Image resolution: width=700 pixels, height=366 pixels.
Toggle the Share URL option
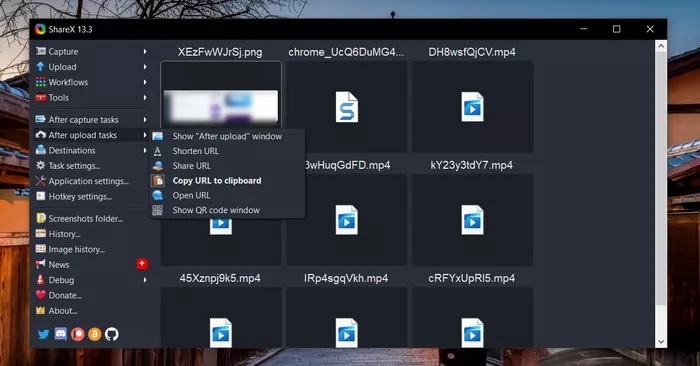pos(228,166)
